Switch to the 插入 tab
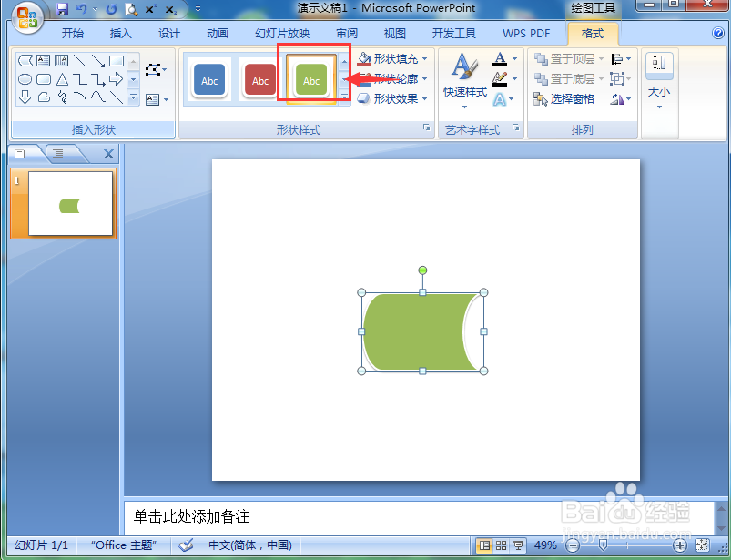 121,33
